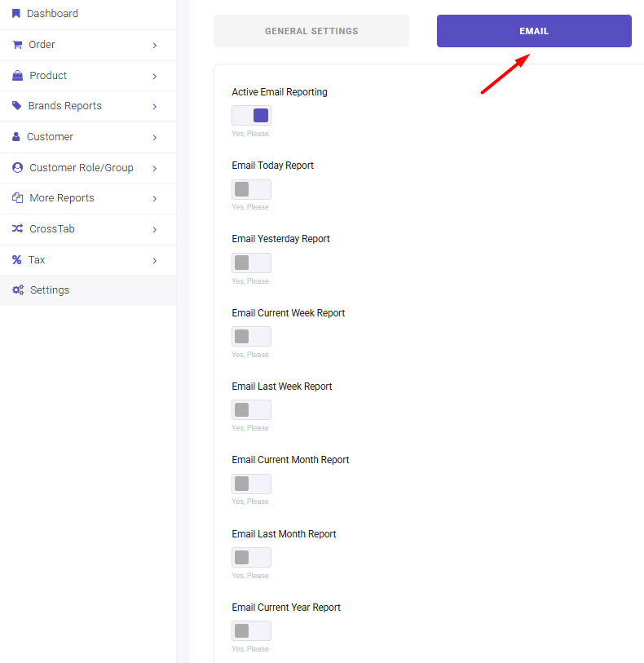Turn on Email Last Week Report switch
Viewport: 644px width, 663px height.
[x=251, y=409]
